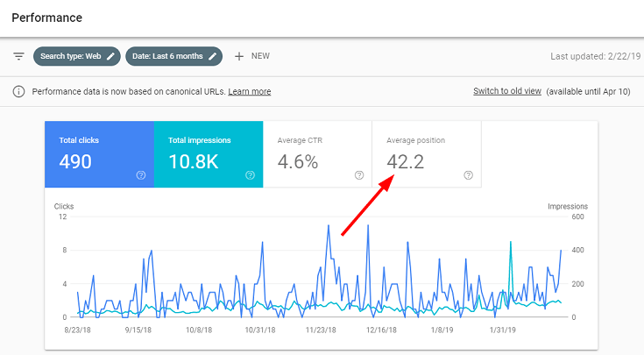Open help icon on Average CTR card
644x355 pixels.
click(359, 175)
